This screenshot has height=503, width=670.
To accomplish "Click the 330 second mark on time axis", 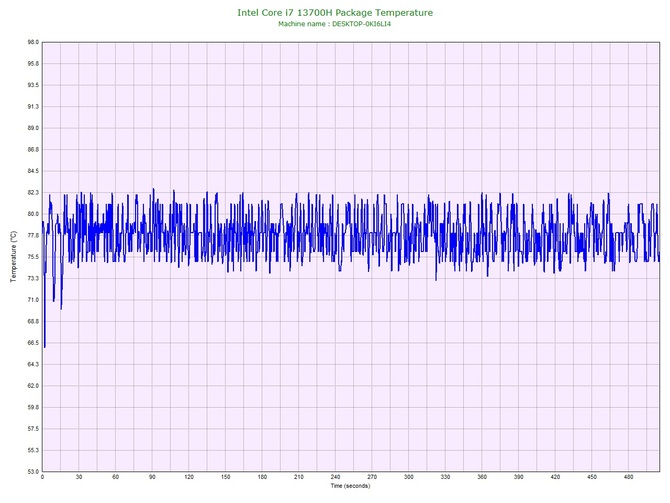I will pyautogui.click(x=445, y=477).
